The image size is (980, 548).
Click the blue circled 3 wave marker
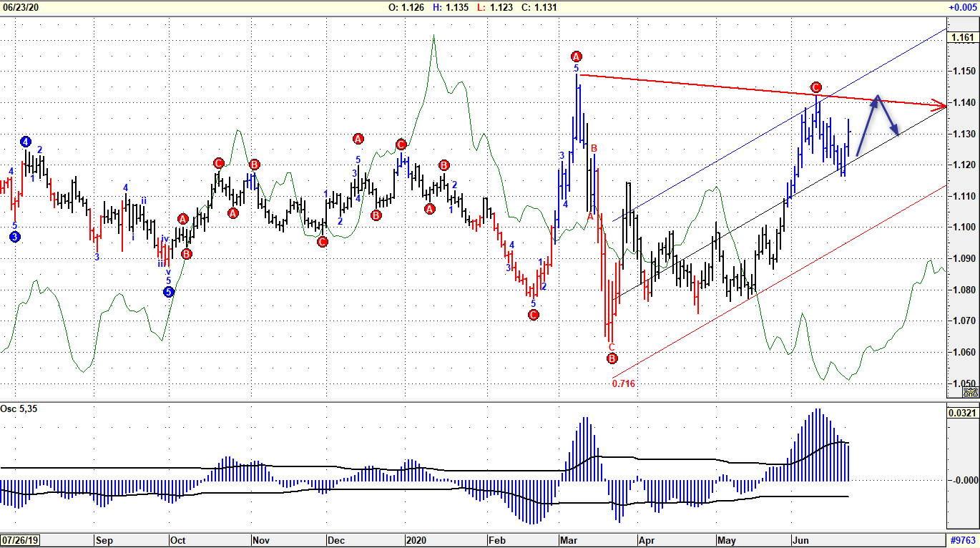coord(15,237)
